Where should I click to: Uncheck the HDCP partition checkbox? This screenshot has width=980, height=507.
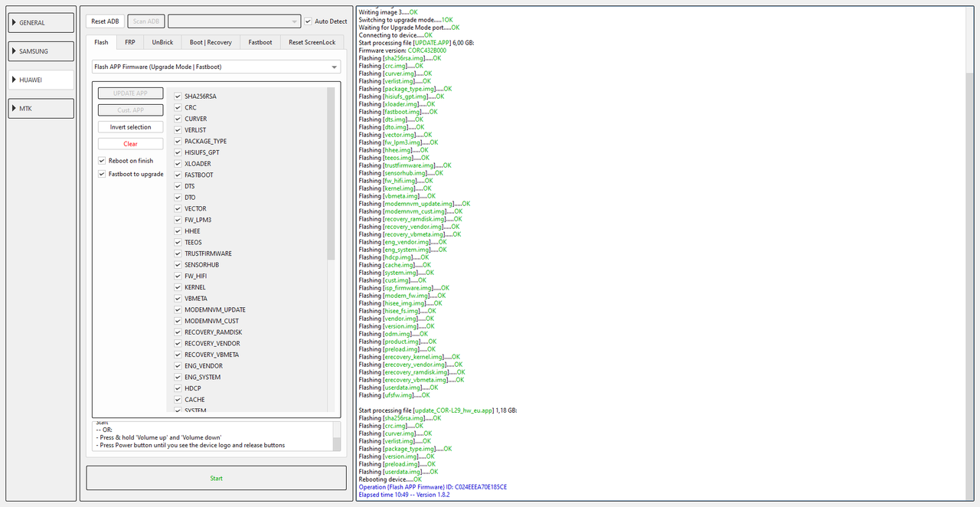(x=178, y=388)
